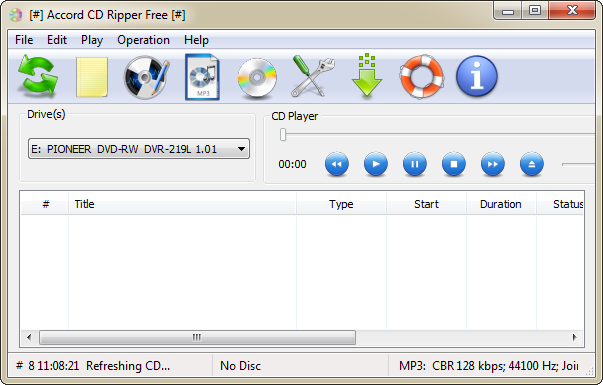The height and width of the screenshot is (385, 603).
Task: Select the MP3 file format icon
Action: click(202, 77)
